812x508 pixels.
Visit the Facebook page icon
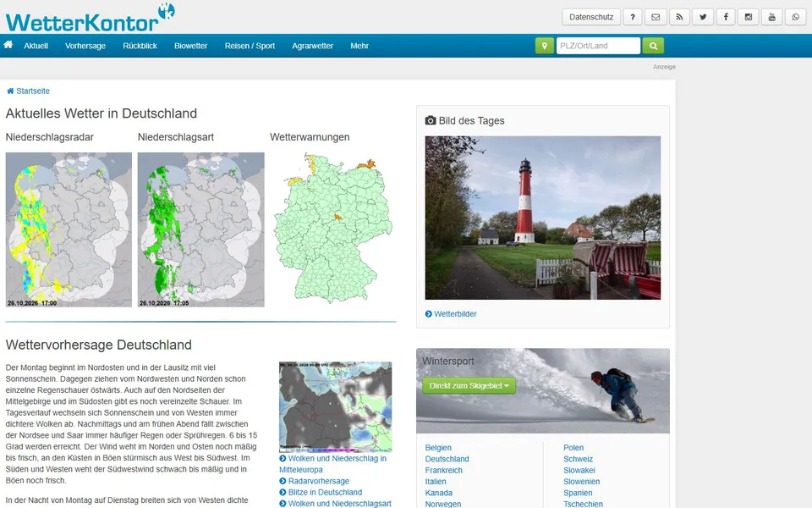tap(726, 17)
